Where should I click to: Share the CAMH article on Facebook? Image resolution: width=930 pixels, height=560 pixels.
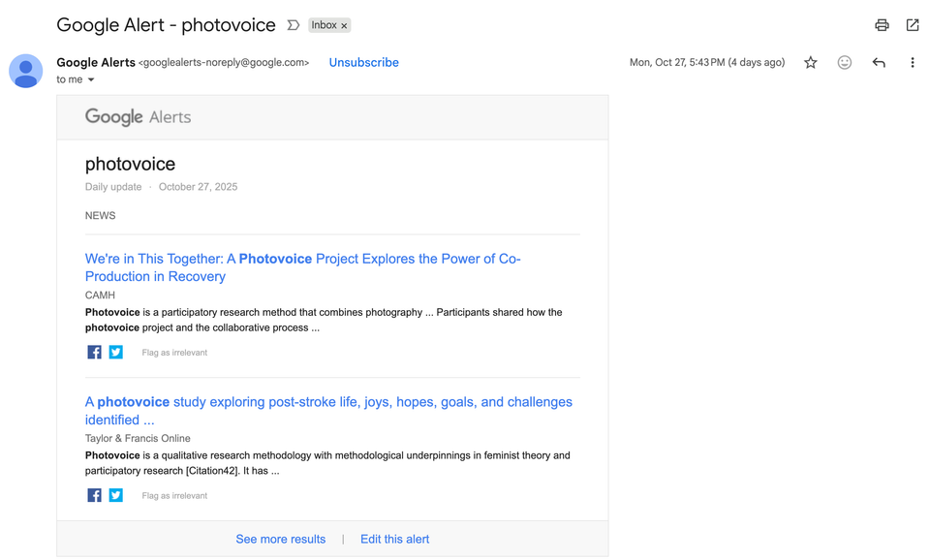tap(94, 352)
